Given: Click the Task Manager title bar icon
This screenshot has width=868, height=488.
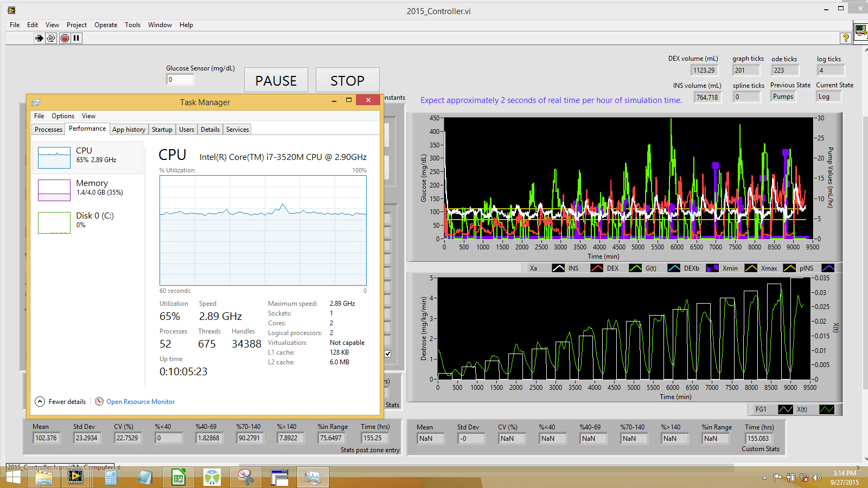Looking at the screenshot, I should click(36, 102).
